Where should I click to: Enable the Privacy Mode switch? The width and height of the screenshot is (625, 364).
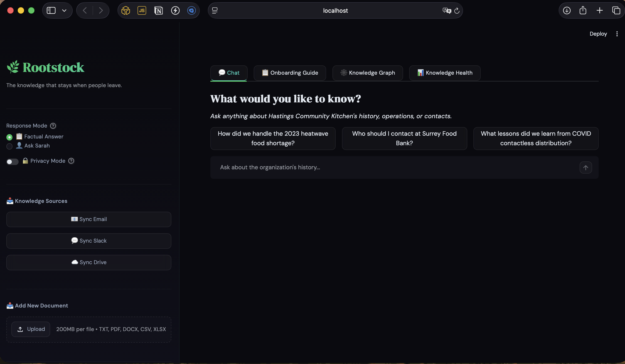point(12,162)
